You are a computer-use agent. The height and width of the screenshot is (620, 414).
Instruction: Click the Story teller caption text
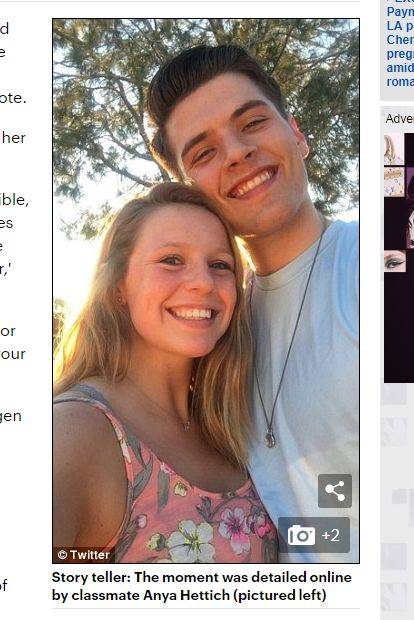pyautogui.click(x=202, y=586)
